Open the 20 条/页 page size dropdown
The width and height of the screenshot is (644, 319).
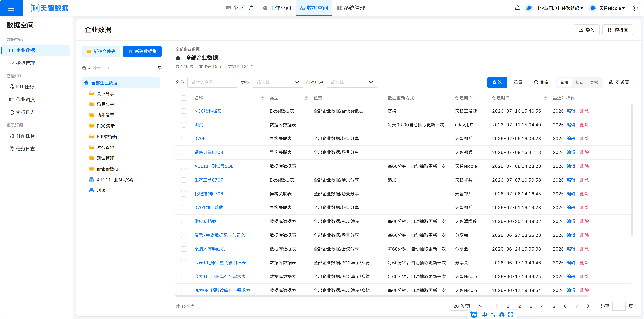468,306
